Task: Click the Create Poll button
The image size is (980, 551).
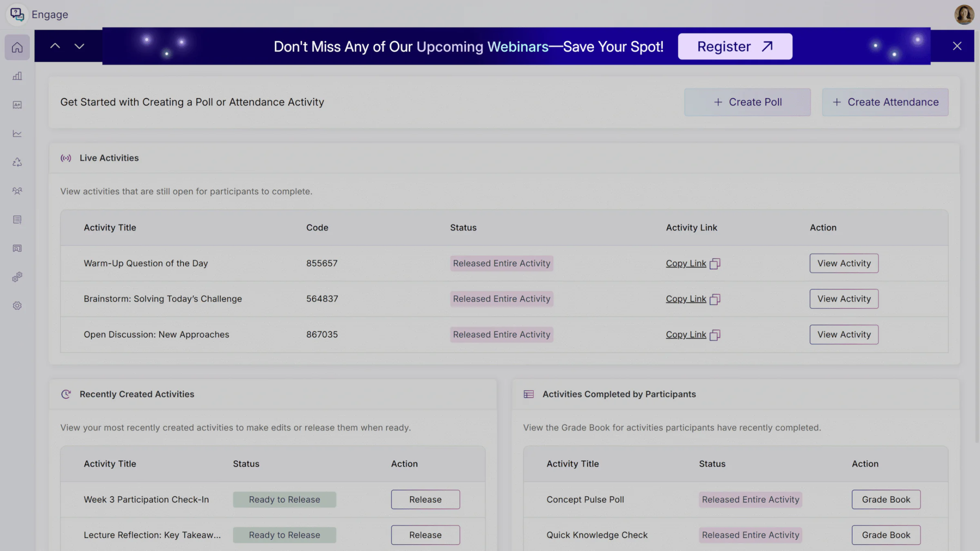Action: [x=747, y=102]
